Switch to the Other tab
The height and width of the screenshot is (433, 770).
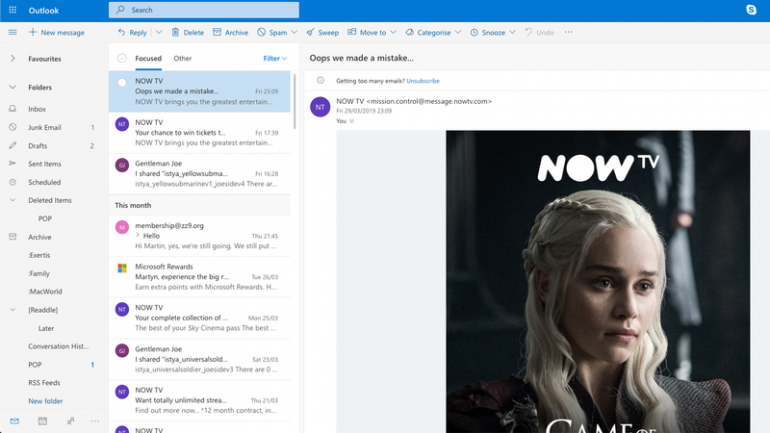click(183, 58)
